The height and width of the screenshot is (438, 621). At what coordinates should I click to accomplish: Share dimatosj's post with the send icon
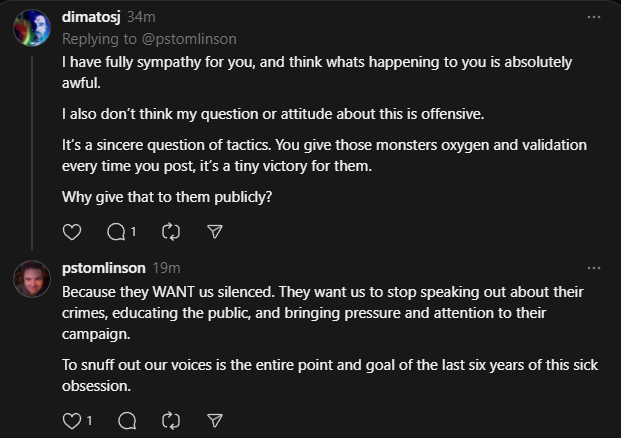click(x=215, y=232)
